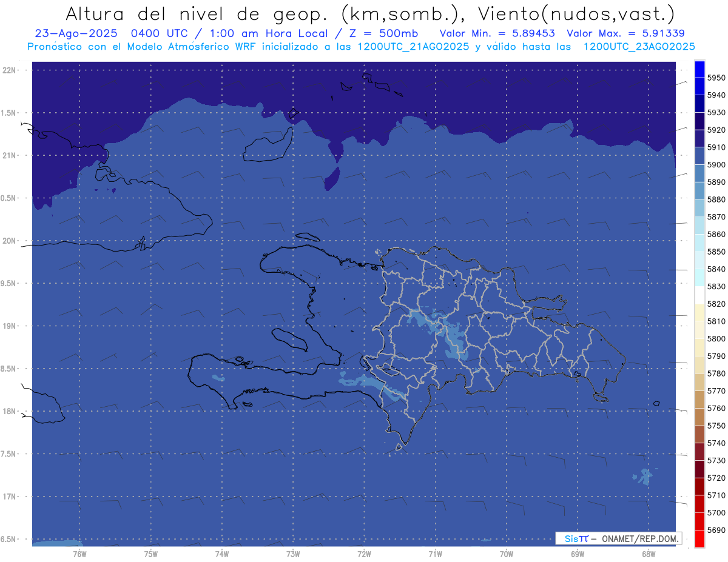
Task: Click the 72W longitude axis label
Action: pos(364,554)
